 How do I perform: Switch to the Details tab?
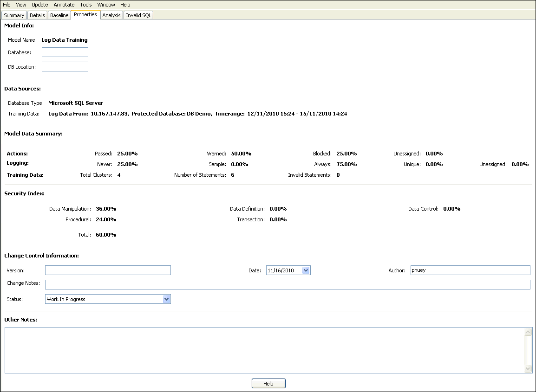[37, 15]
